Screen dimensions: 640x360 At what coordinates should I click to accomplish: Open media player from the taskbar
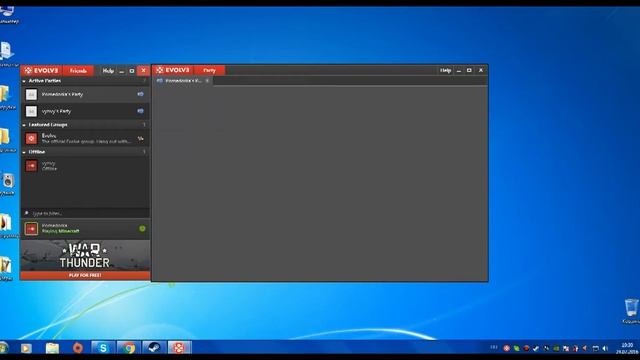coord(26,348)
